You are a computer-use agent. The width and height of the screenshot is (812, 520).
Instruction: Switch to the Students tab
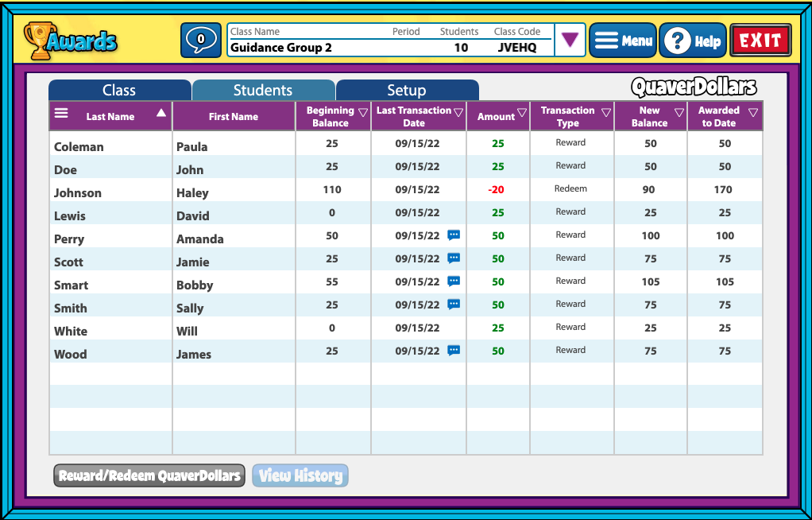point(263,90)
